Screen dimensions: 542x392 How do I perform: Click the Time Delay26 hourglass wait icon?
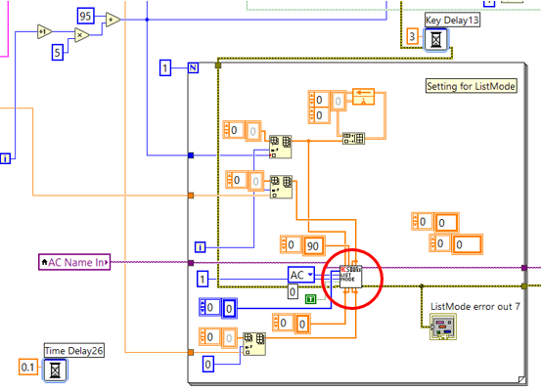(55, 370)
